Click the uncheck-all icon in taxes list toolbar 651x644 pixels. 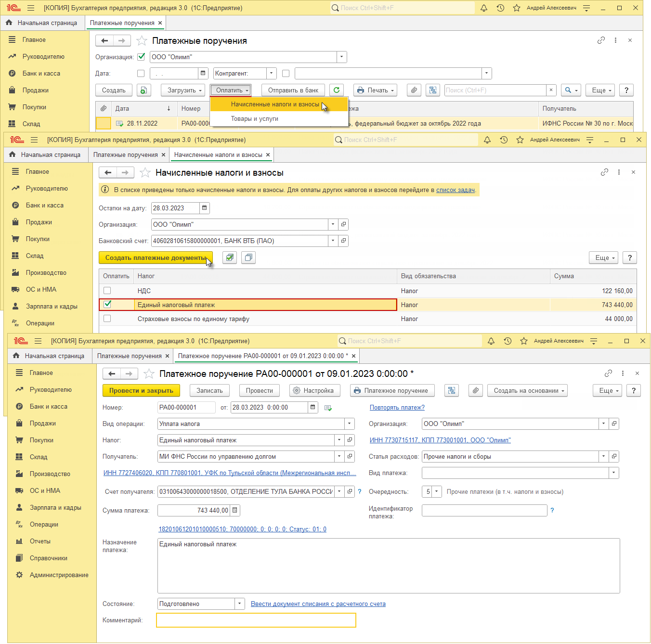click(248, 258)
